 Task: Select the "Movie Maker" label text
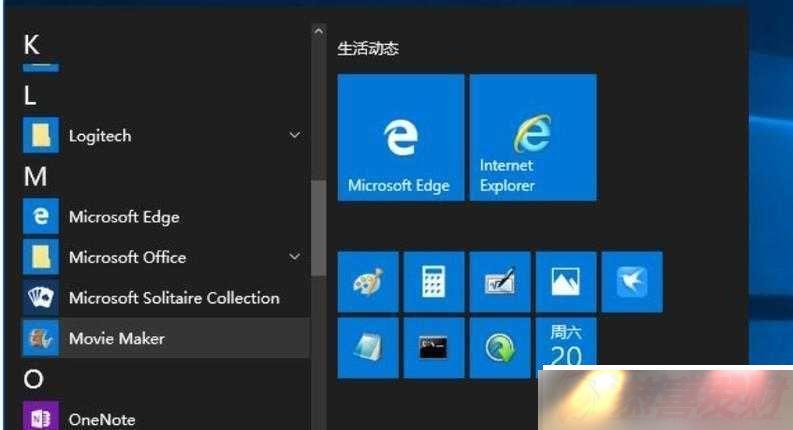click(x=117, y=338)
